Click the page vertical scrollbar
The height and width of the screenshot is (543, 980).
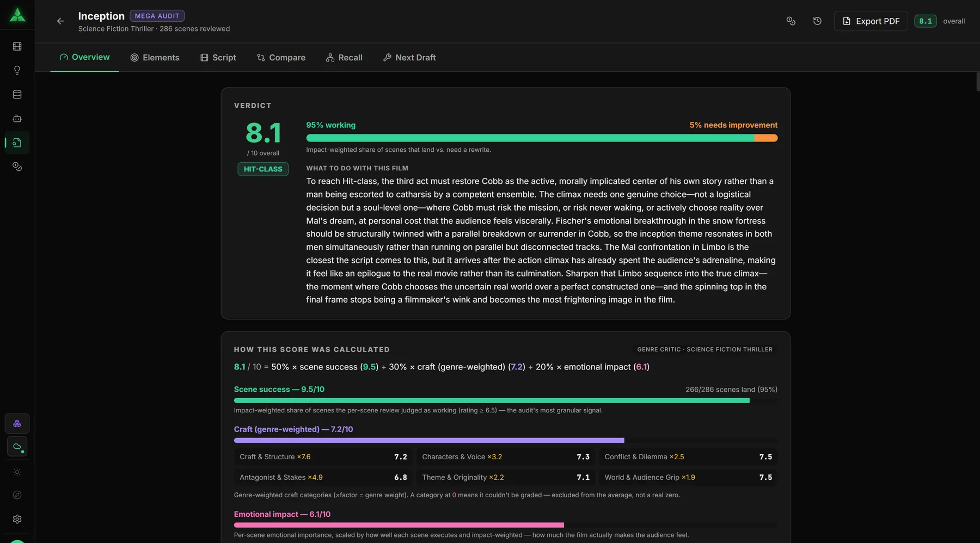pos(978,82)
